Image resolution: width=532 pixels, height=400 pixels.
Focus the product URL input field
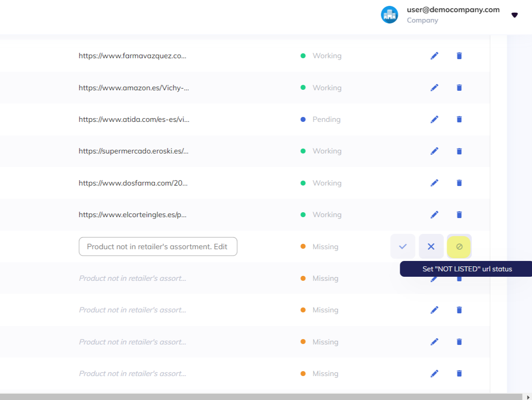tap(158, 247)
